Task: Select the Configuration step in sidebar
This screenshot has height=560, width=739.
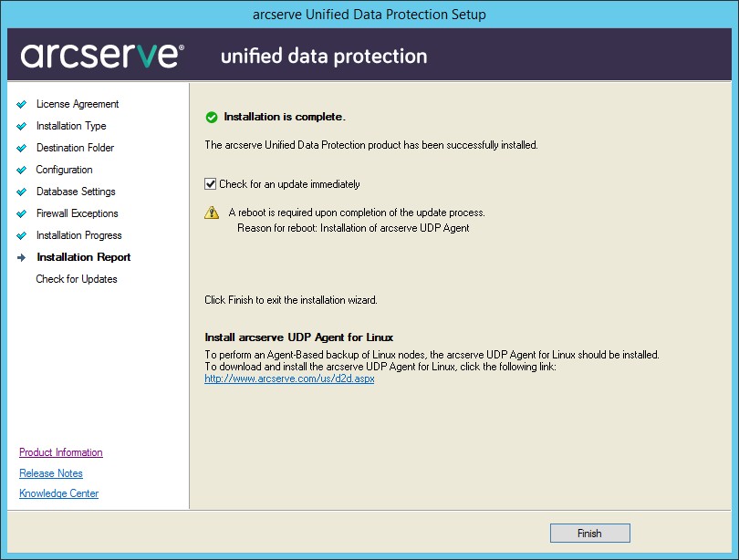Action: [x=64, y=170]
